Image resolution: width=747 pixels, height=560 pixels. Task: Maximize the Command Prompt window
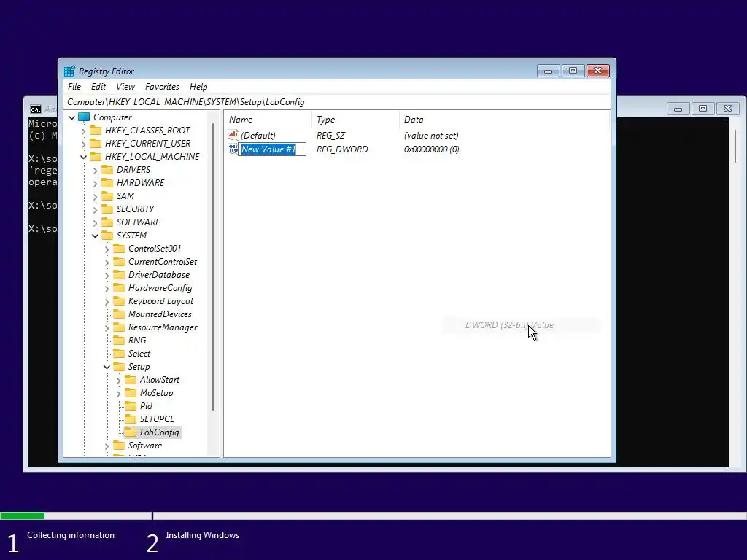(703, 109)
